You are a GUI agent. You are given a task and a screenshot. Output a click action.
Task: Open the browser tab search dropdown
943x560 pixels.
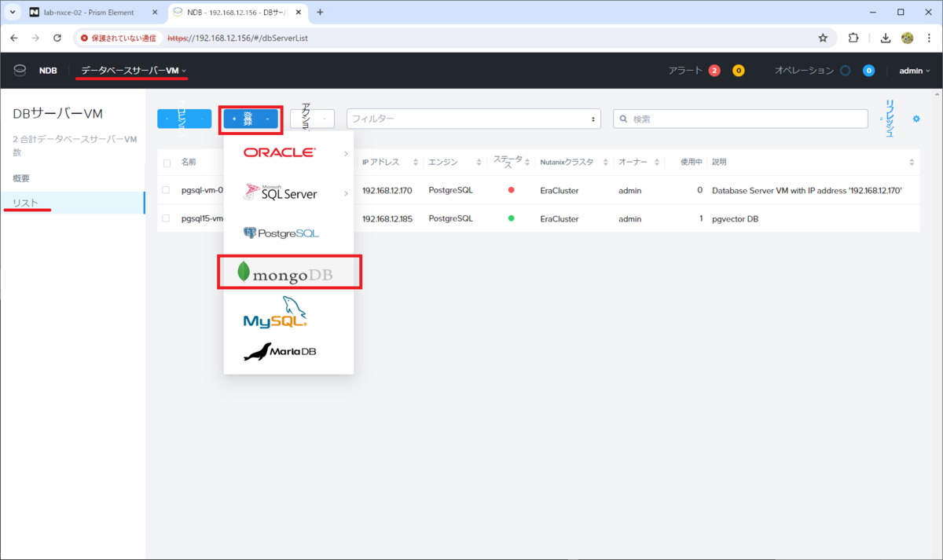point(13,13)
